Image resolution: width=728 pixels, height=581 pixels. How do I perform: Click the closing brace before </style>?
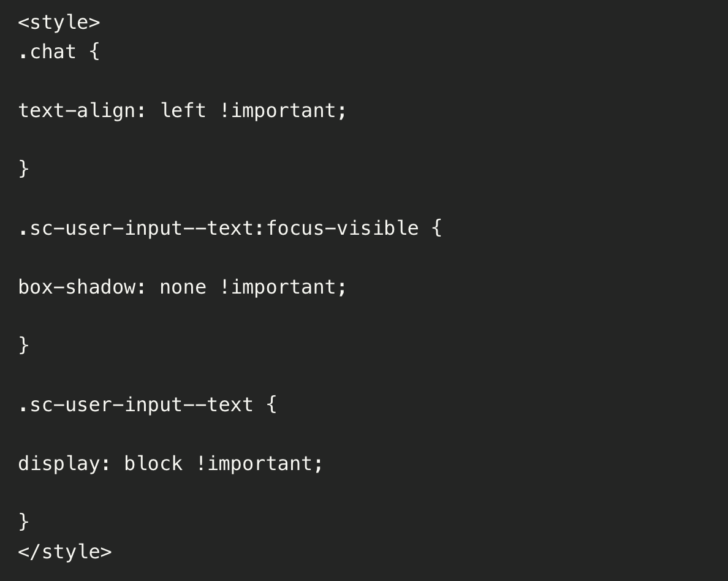[24, 522]
